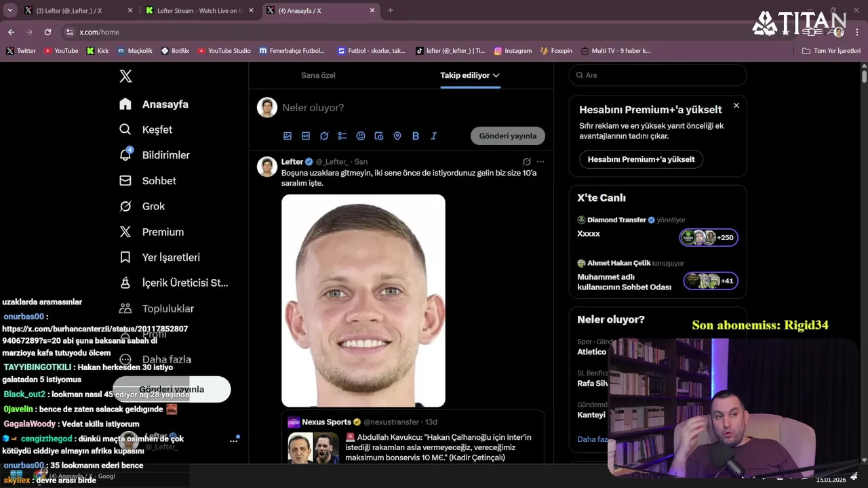This screenshot has height=488, width=868.
Task: Click Lefter author name on post
Action: (x=292, y=161)
